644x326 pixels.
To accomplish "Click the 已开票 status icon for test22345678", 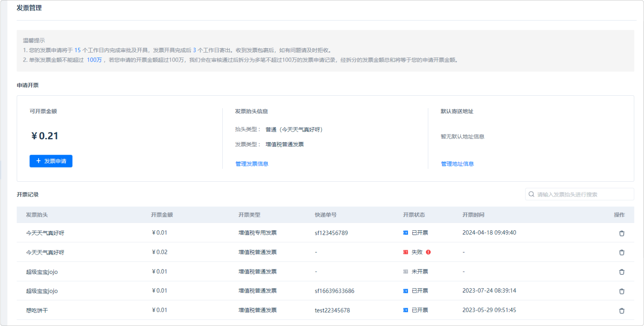I will [x=405, y=310].
